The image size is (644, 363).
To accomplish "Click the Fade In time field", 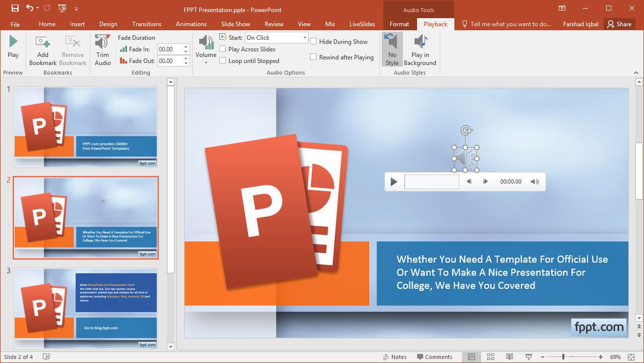I will 170,49.
